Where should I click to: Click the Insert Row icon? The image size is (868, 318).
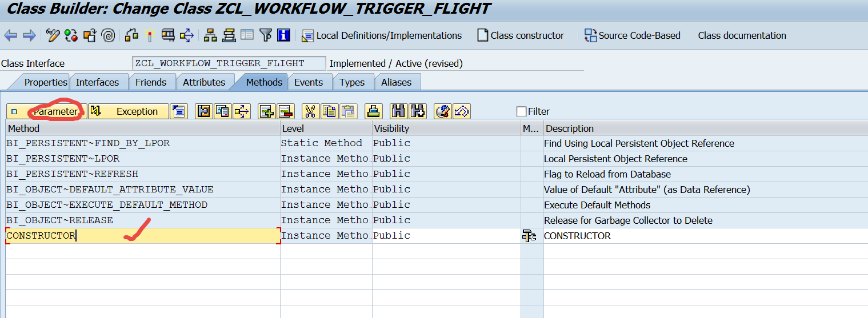tap(266, 111)
